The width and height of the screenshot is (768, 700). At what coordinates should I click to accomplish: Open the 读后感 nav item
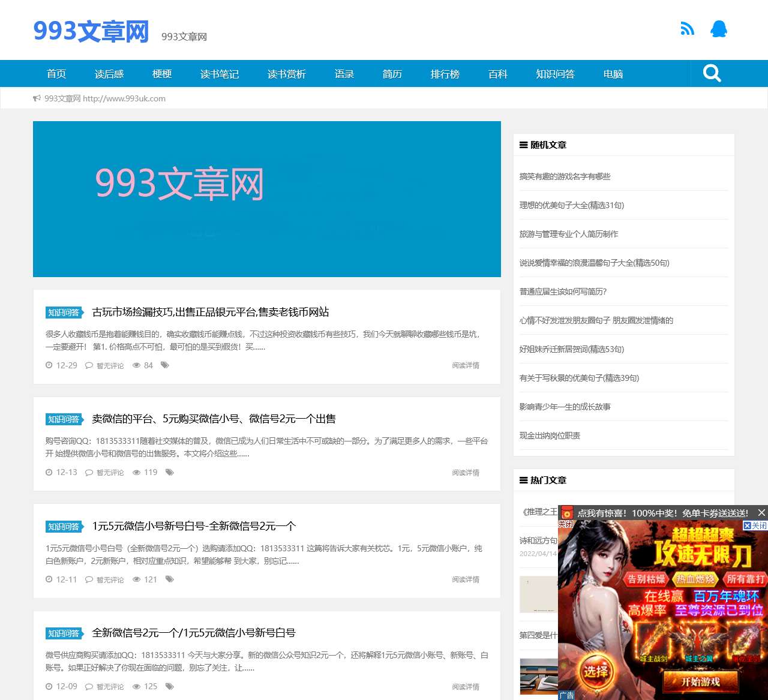pos(109,74)
